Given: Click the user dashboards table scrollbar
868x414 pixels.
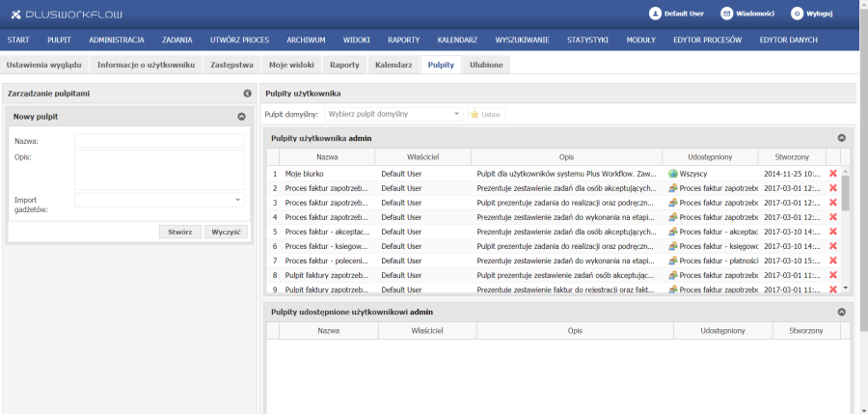Looking at the screenshot, I should [x=847, y=193].
